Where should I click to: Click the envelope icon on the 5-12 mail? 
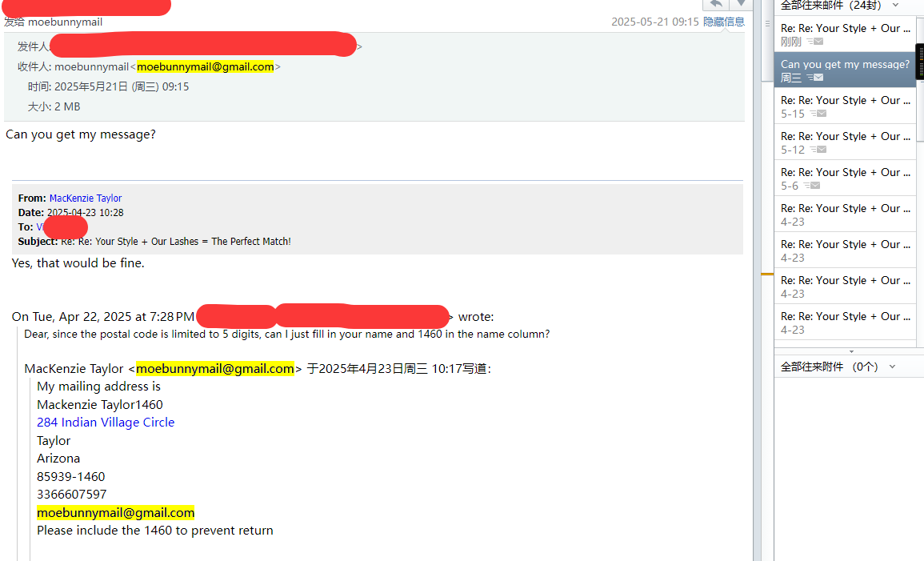pos(818,149)
